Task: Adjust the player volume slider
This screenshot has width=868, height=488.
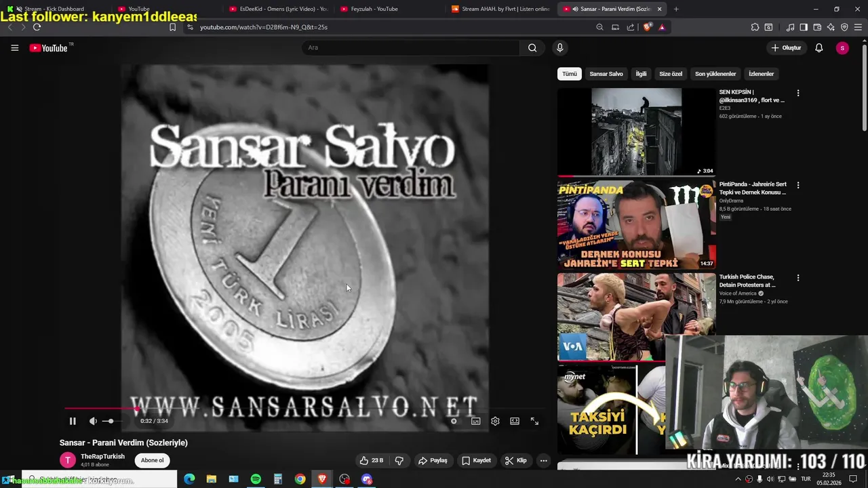Action: coord(111,421)
